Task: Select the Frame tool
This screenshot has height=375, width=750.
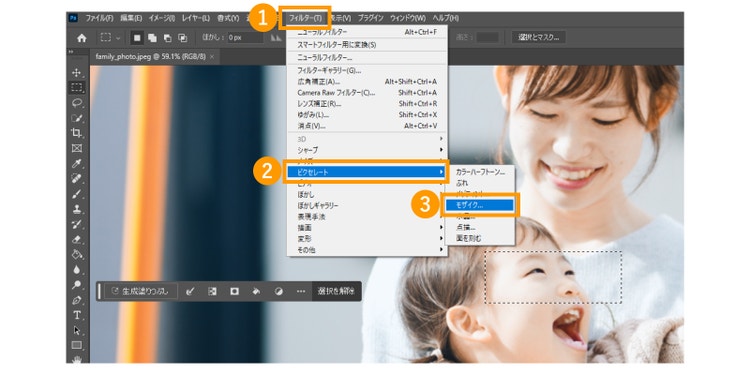Action: [77, 148]
